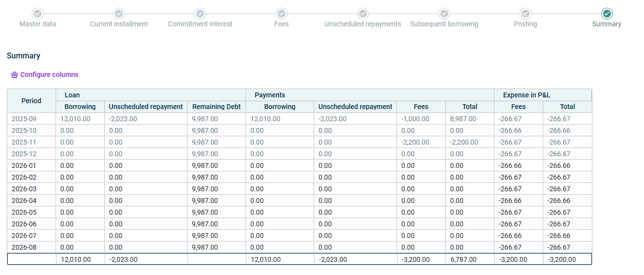Click the Fees header under Payments
The image size is (644, 275).
tap(421, 107)
